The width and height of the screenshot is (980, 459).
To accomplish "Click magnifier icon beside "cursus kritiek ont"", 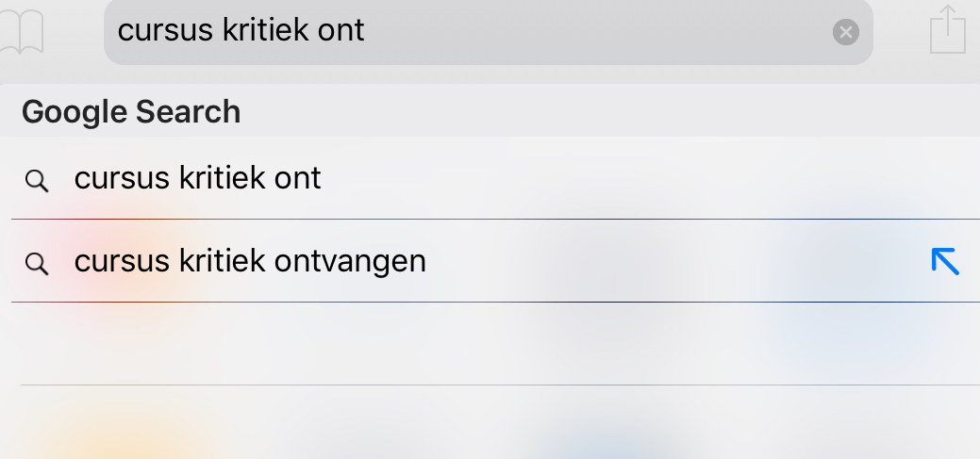I will 36,181.
